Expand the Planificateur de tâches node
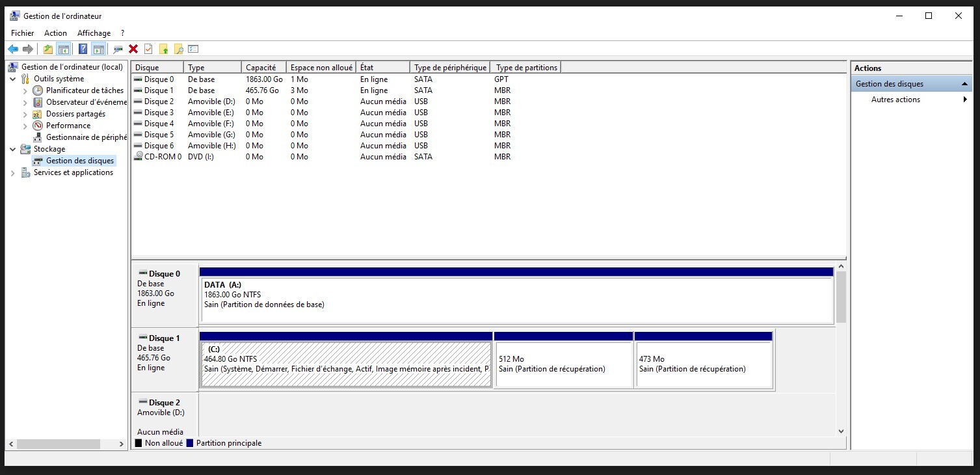 point(25,91)
